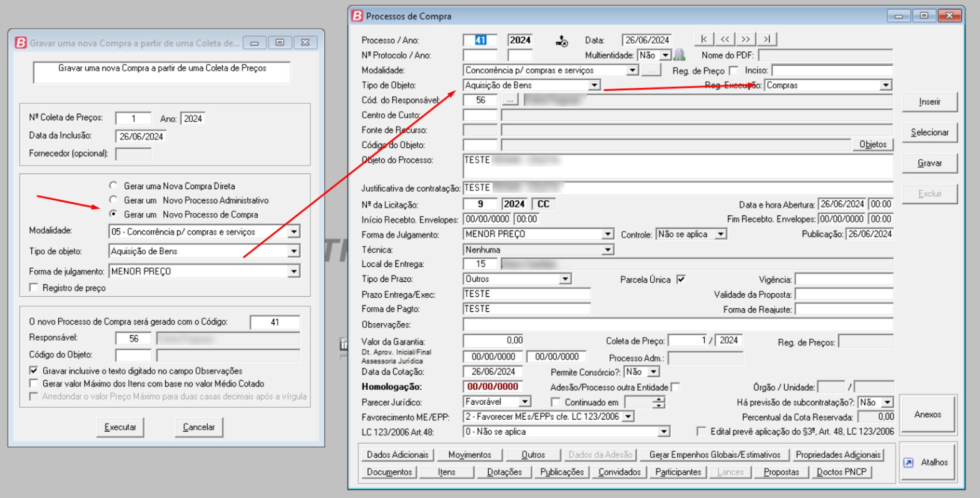Image resolution: width=980 pixels, height=498 pixels.
Task: Go to first record using |< navigation button
Action: click(704, 39)
